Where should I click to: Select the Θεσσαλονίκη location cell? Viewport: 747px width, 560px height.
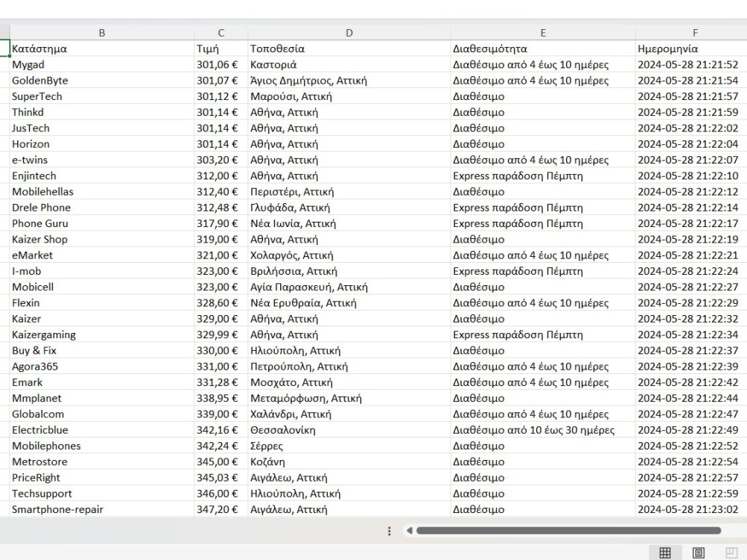tap(349, 430)
